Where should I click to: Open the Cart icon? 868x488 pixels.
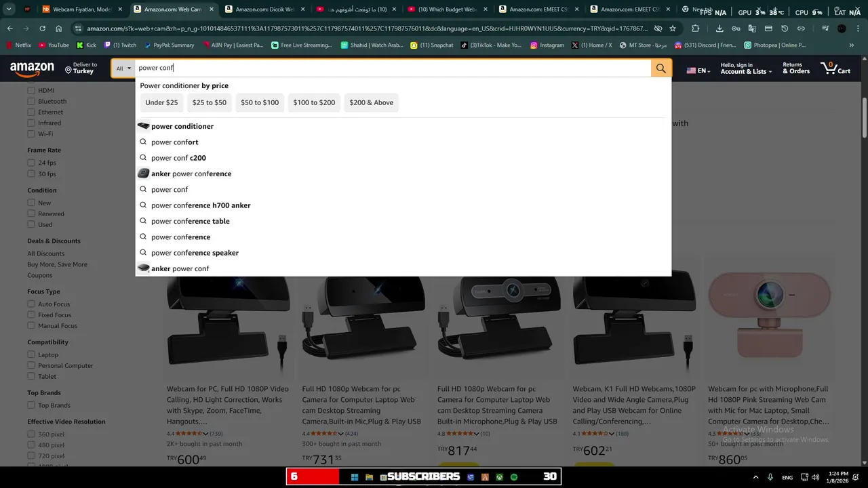[835, 68]
